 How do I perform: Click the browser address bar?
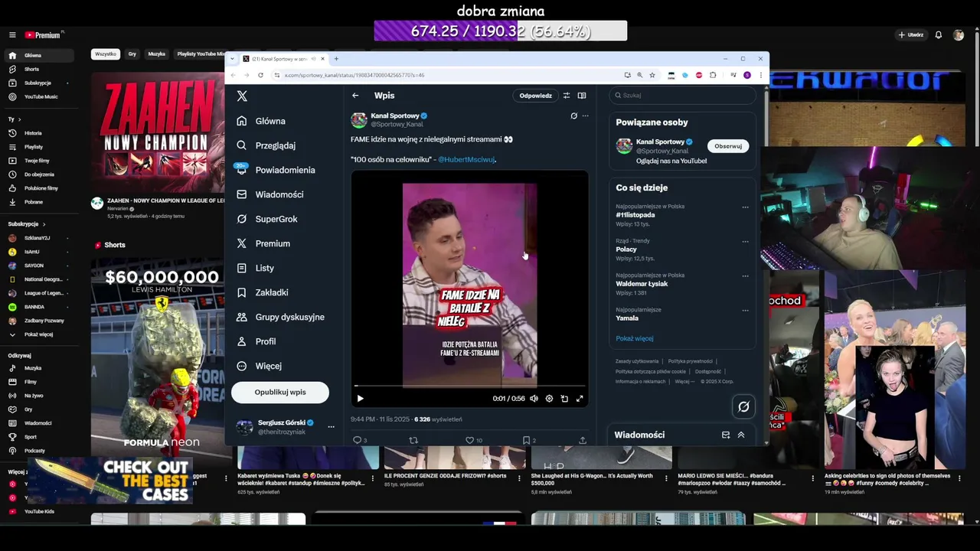[x=452, y=75]
